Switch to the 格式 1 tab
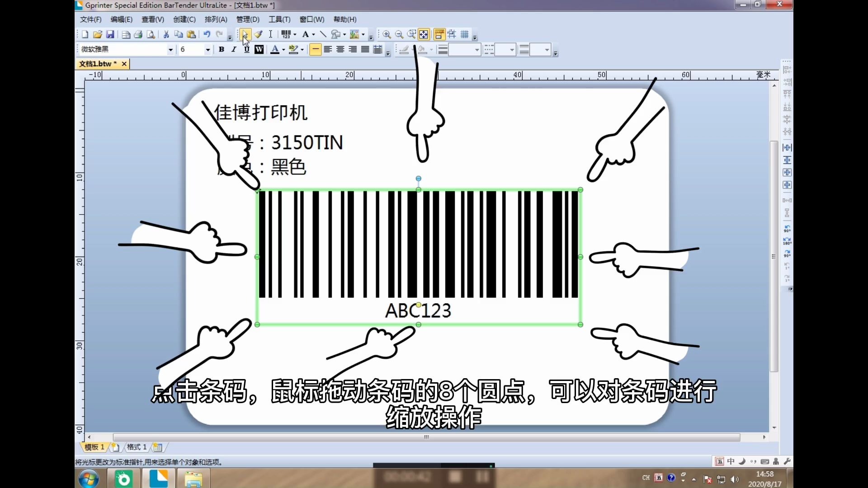The image size is (868, 488). (x=137, y=447)
